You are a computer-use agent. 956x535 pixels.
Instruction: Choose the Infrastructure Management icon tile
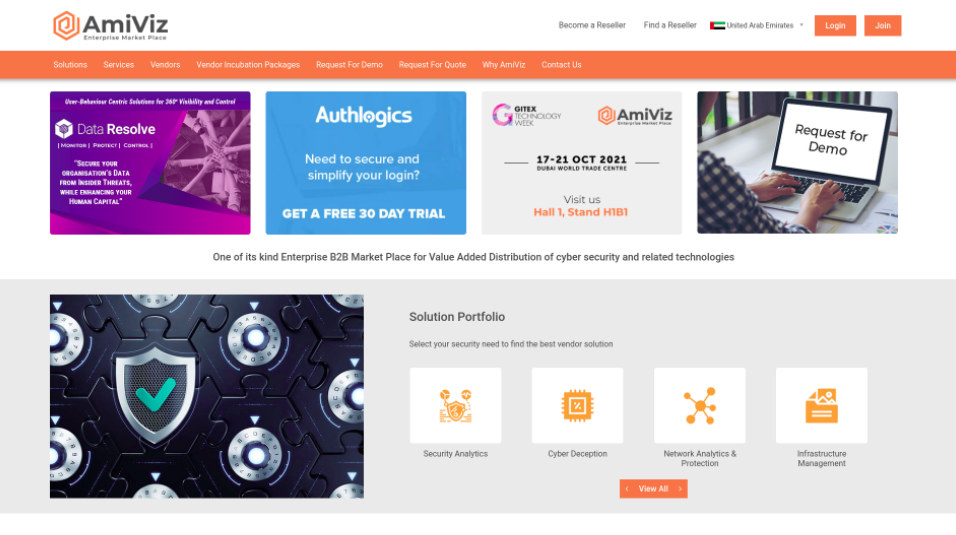click(x=821, y=405)
